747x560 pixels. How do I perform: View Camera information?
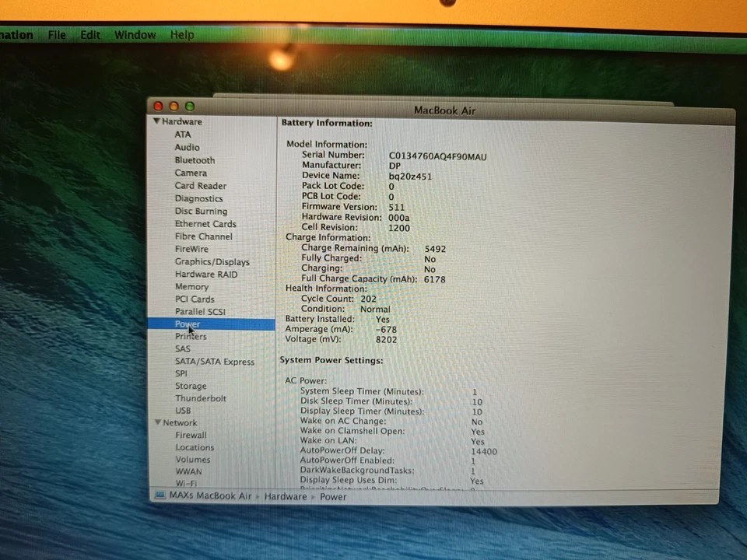click(191, 172)
